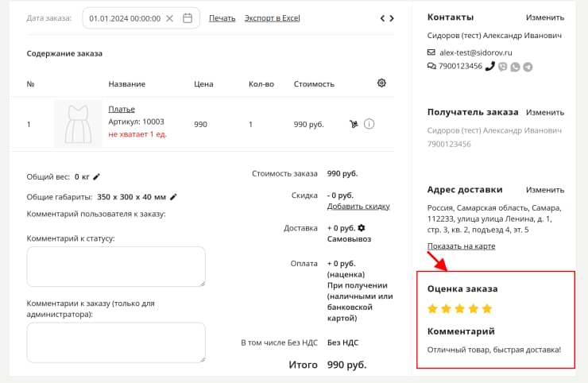Edit overall dimensions with the pencil icon

click(173, 197)
